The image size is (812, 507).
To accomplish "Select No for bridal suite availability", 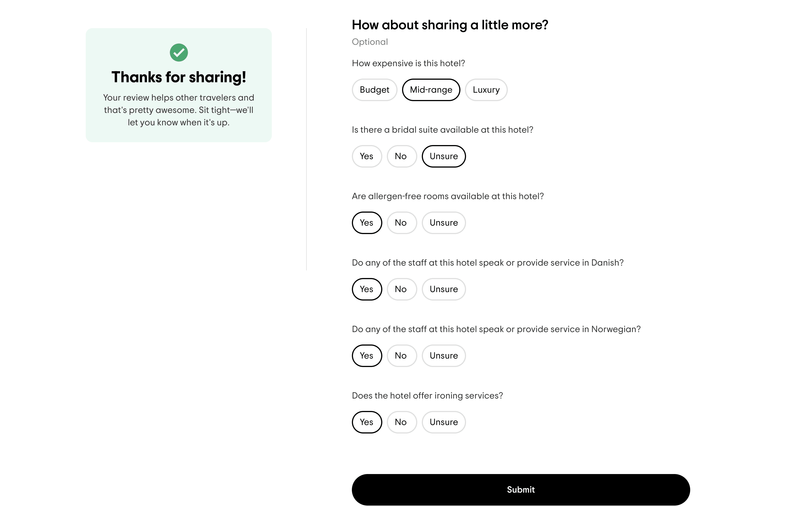I will click(401, 156).
